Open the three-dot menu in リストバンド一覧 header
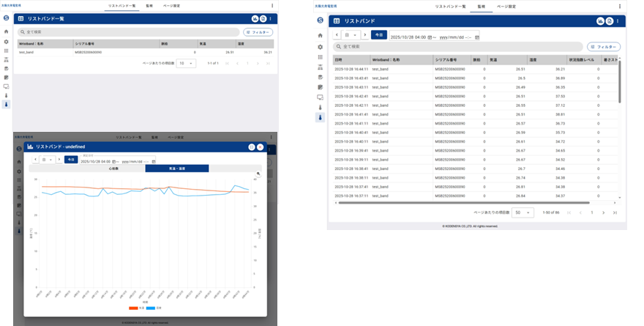This screenshot has width=644, height=326. [x=270, y=18]
